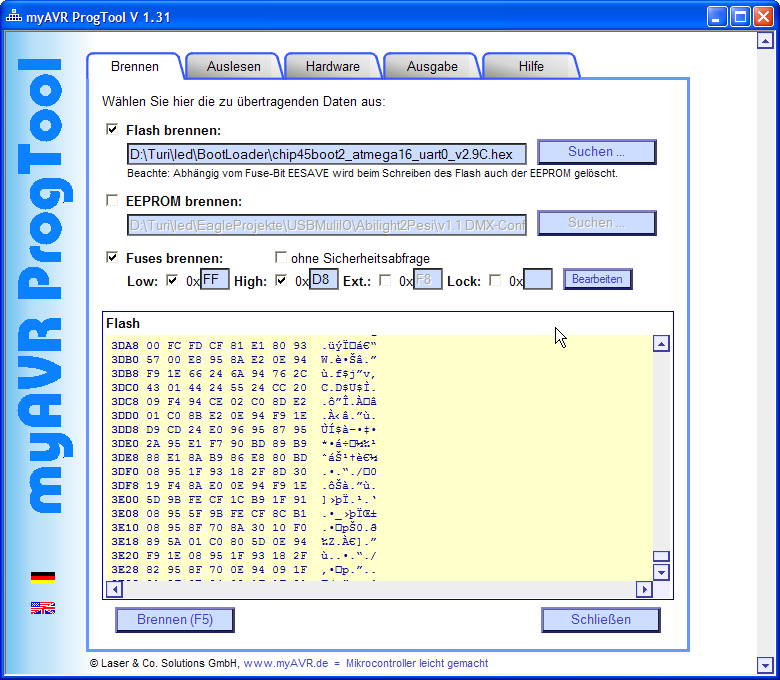Start burning with Brennen (F5)
The width and height of the screenshot is (780, 680).
175,620
